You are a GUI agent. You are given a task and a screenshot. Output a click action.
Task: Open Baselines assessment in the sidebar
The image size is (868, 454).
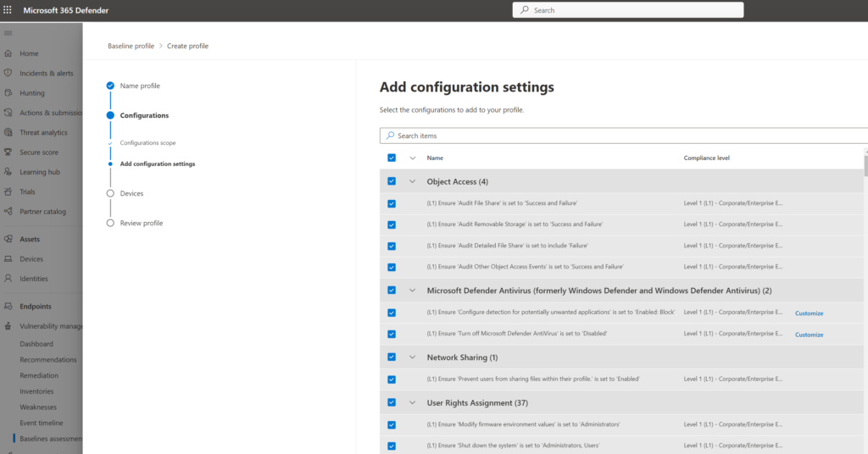[51, 439]
